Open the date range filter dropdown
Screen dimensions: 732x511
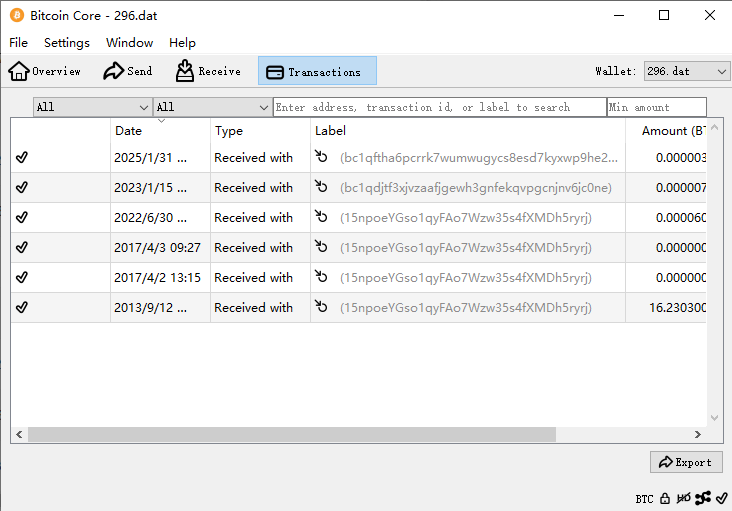(92, 107)
